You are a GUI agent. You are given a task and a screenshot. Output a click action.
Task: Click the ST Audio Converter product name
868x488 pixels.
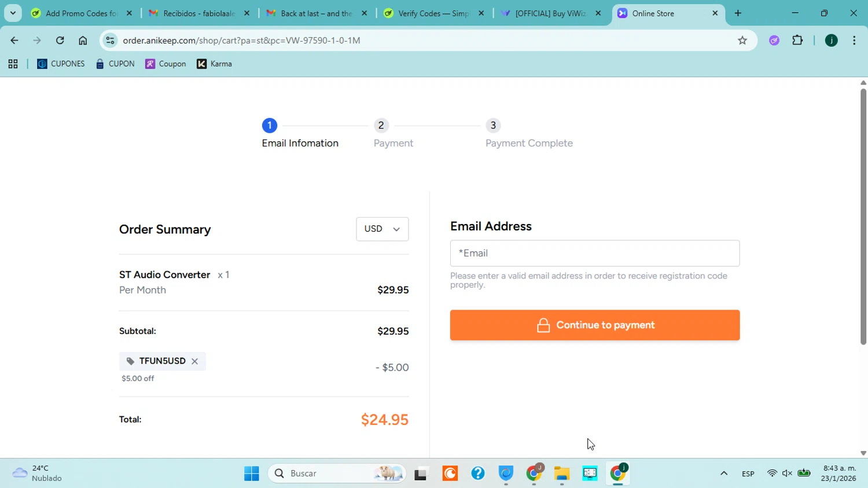coord(164,275)
